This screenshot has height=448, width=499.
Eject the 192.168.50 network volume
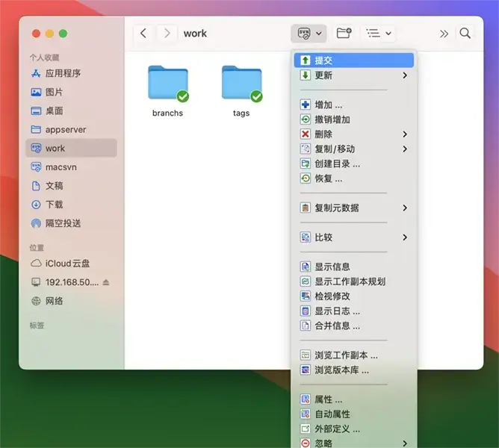106,282
